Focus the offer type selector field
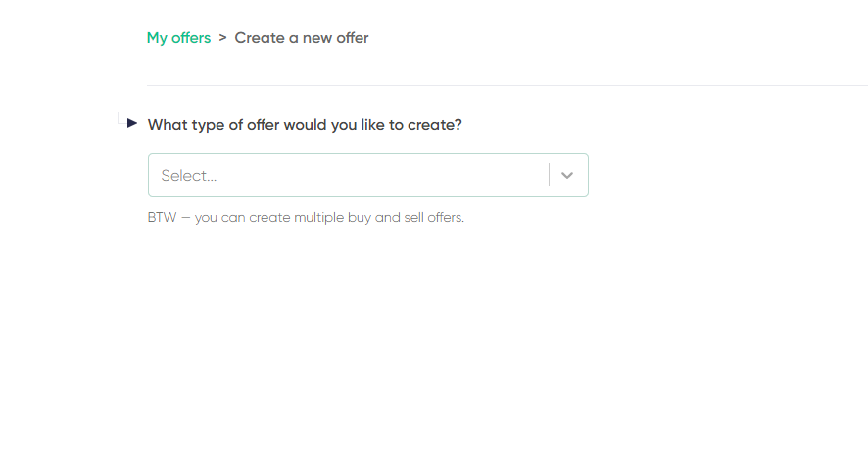The width and height of the screenshot is (868, 462). 368,175
